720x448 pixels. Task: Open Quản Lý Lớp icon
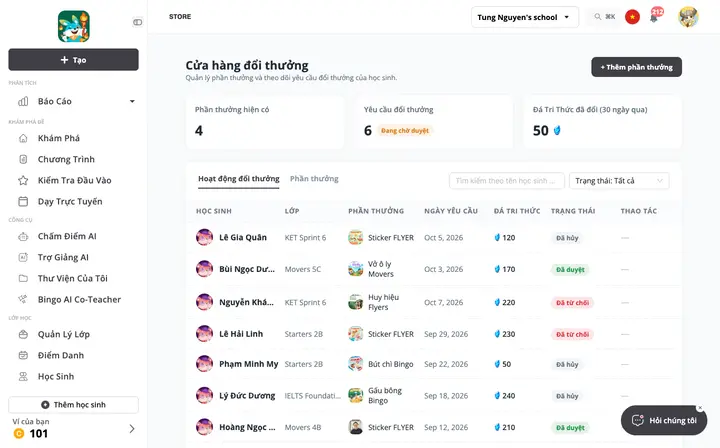23,334
